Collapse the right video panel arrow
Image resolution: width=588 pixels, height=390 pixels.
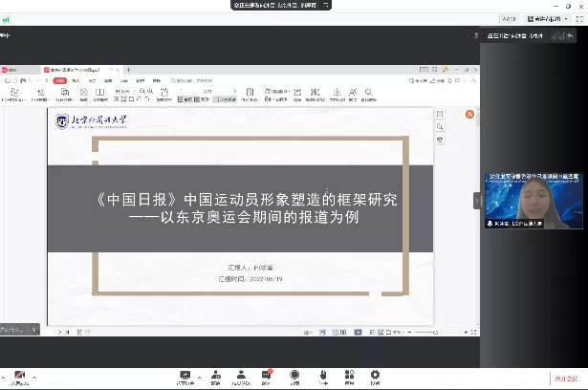[x=477, y=201]
